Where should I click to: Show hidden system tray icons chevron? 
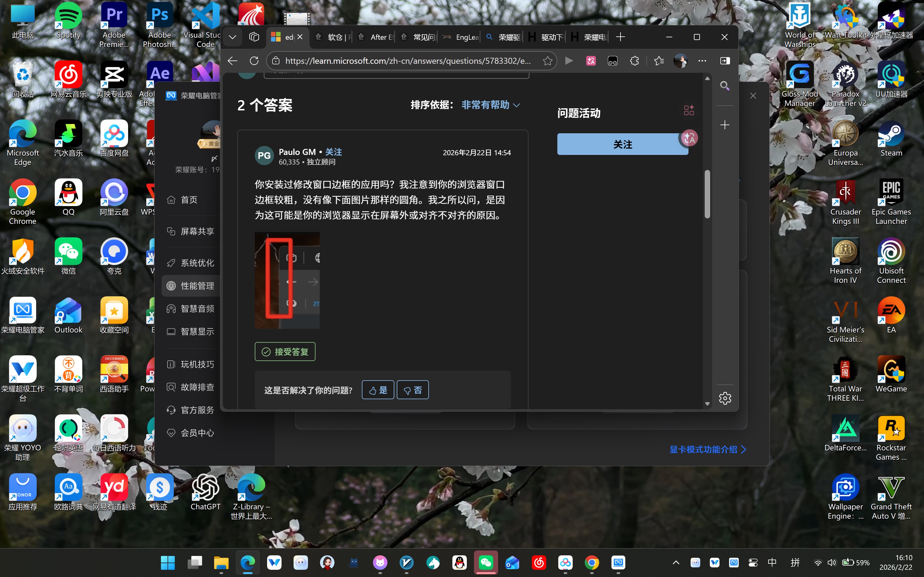click(676, 563)
